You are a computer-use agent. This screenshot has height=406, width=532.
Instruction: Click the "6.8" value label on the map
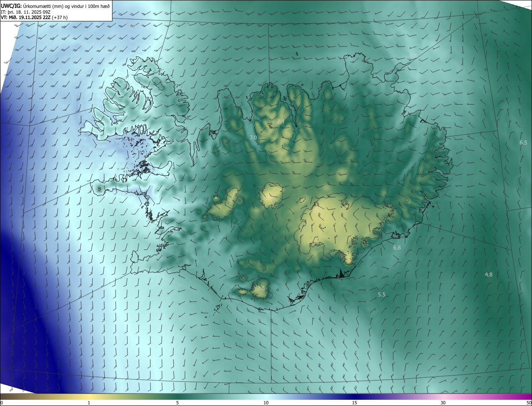[397, 247]
